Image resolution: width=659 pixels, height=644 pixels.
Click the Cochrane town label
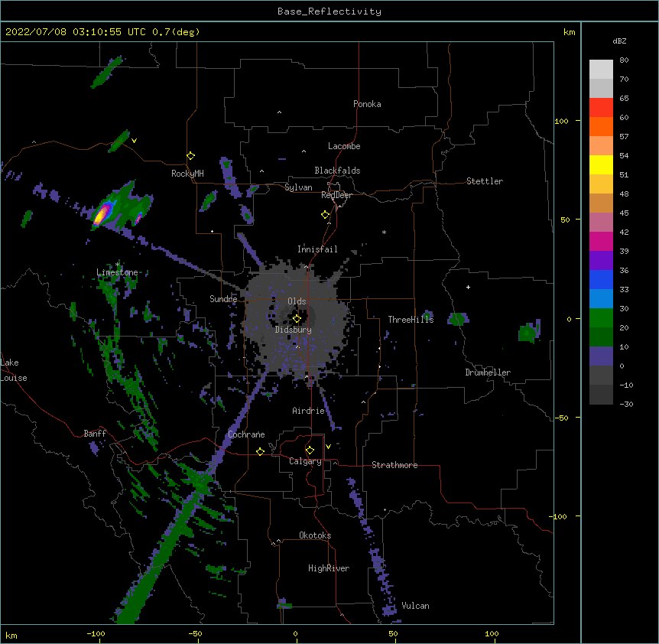[246, 434]
